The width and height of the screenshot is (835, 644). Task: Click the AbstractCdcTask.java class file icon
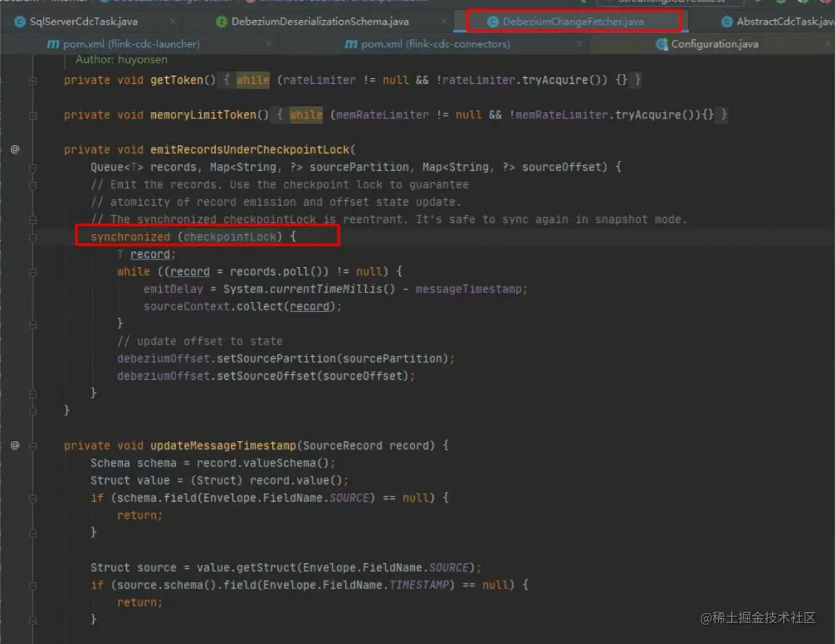coord(726,22)
